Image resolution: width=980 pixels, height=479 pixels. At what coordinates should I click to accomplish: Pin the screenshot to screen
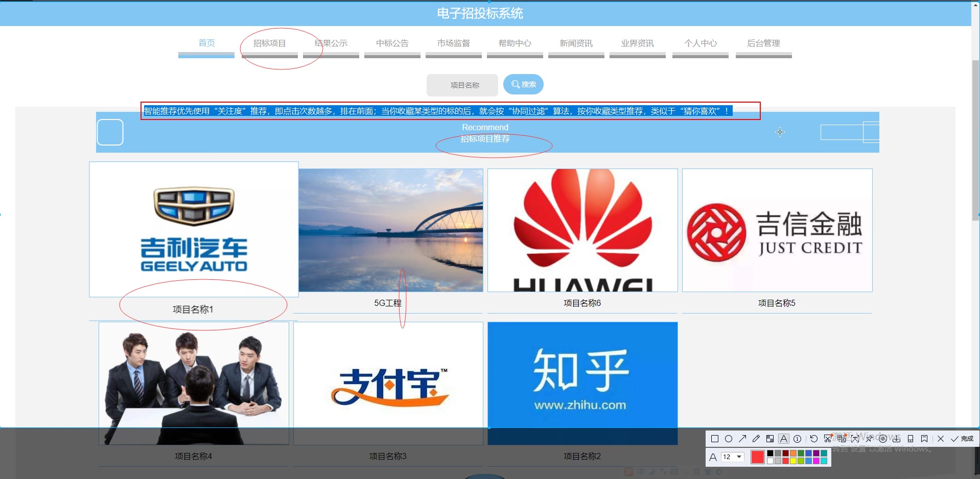click(869, 439)
